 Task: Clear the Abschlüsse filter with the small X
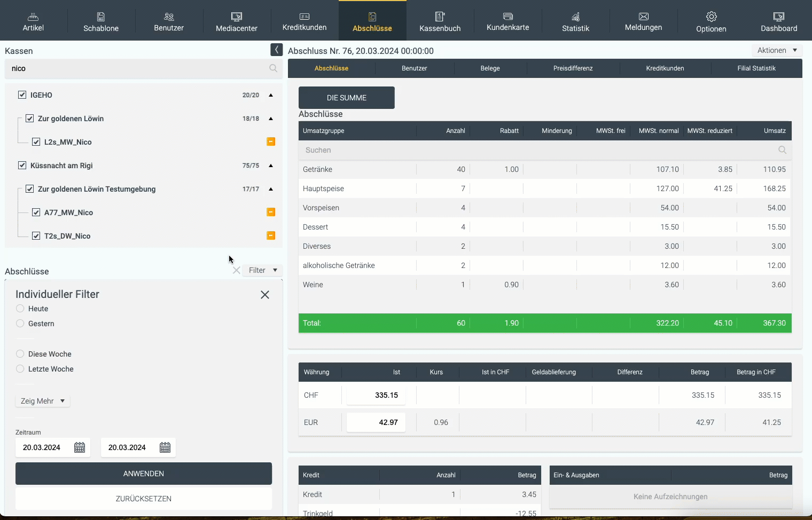[x=237, y=270]
